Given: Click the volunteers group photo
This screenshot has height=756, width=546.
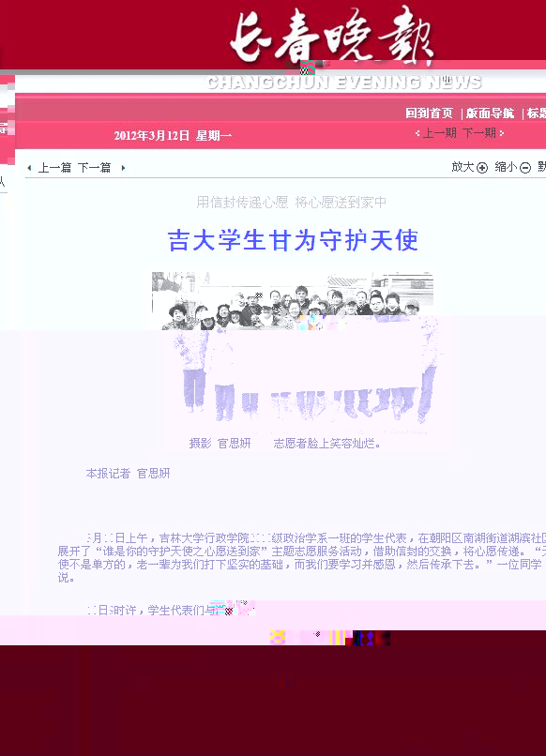Looking at the screenshot, I should point(294,349).
